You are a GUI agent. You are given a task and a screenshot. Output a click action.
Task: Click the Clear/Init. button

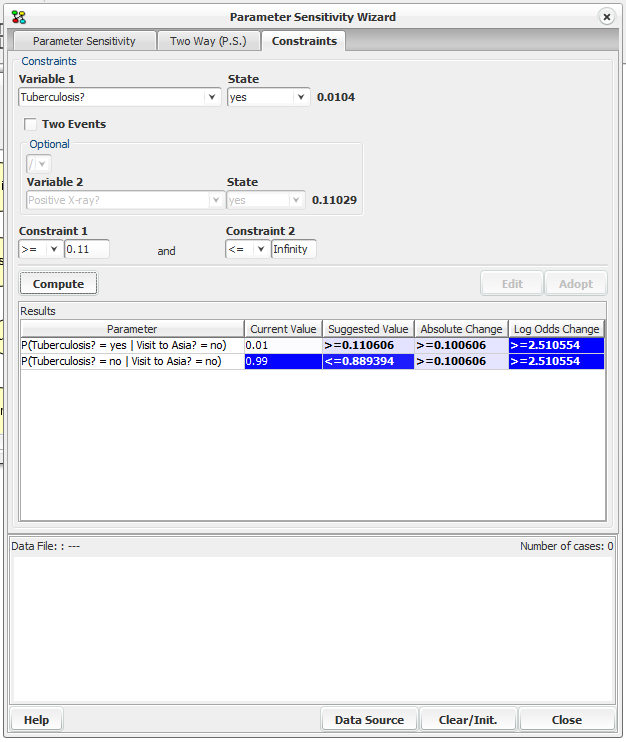468,720
